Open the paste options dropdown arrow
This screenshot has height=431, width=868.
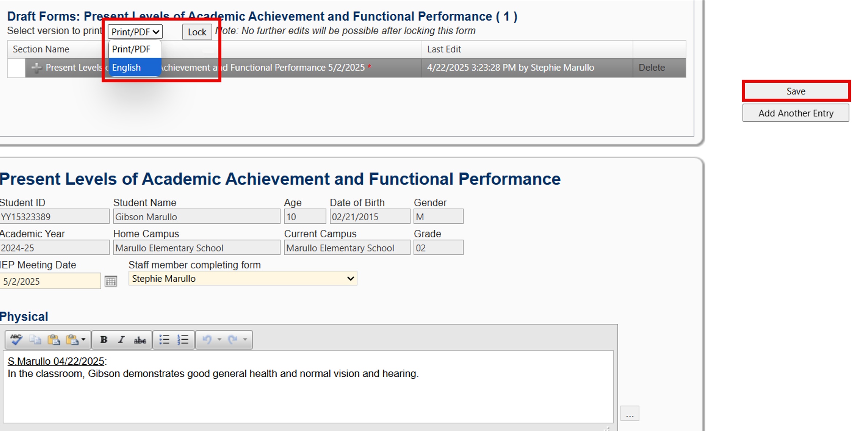pyautogui.click(x=84, y=339)
